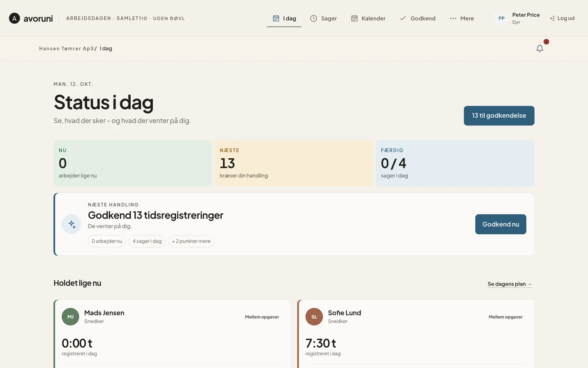The image size is (588, 368).
Task: Click the Log ud link
Action: tap(562, 18)
